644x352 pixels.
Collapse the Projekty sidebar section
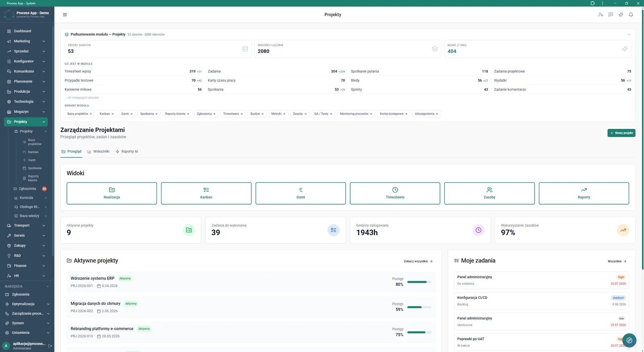click(26, 122)
